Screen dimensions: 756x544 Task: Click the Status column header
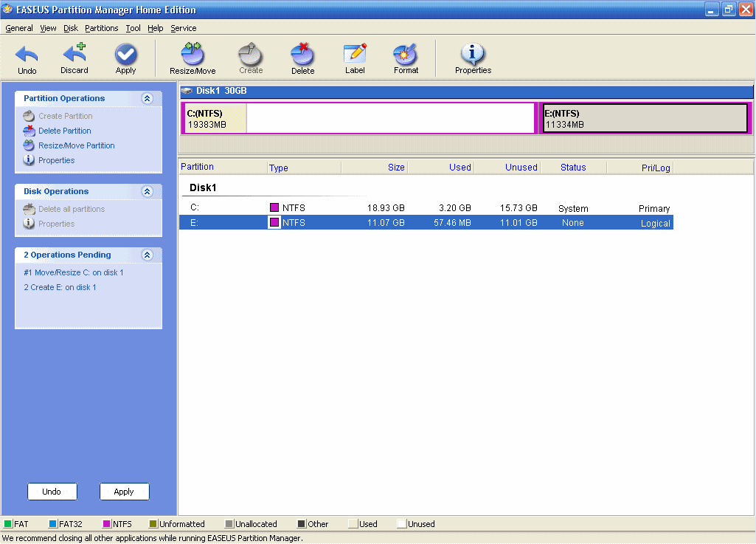[x=573, y=167]
